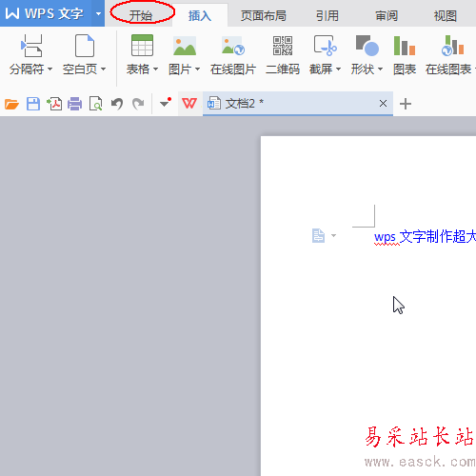Click the 形状 shapes icon
The image size is (476, 476).
[367, 46]
